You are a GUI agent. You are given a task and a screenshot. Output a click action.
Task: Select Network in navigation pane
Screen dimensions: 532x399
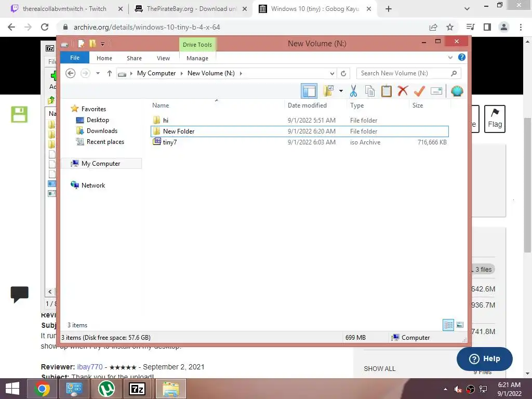(x=93, y=185)
